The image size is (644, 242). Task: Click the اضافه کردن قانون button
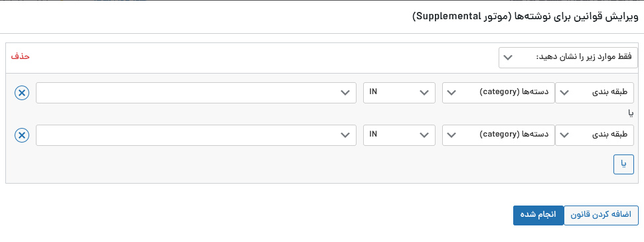601,215
